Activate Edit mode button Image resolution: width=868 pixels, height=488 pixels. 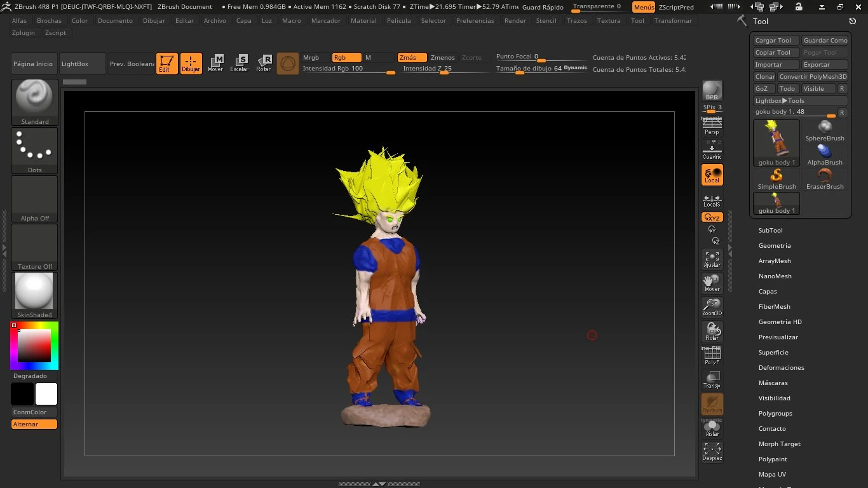166,64
